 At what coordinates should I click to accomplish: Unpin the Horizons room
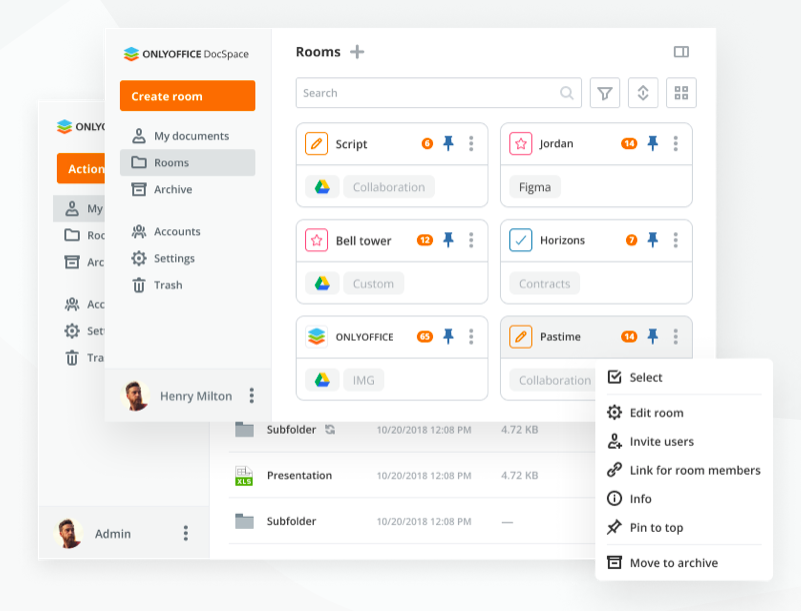tap(653, 240)
